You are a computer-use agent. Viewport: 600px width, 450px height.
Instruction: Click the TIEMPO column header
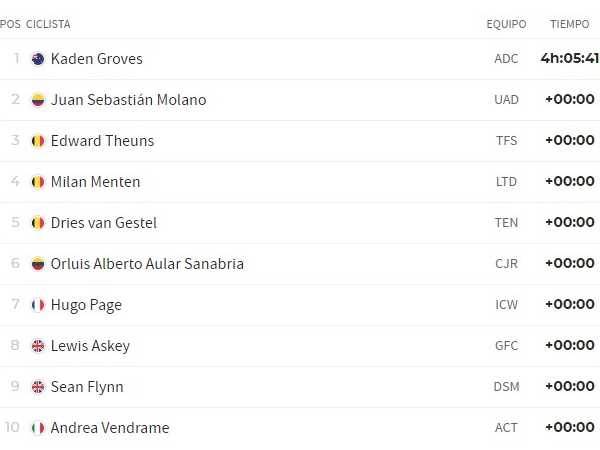(569, 24)
